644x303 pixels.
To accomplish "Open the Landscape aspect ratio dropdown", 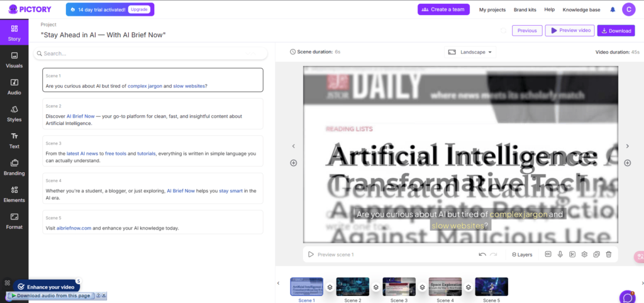I will coord(470,52).
